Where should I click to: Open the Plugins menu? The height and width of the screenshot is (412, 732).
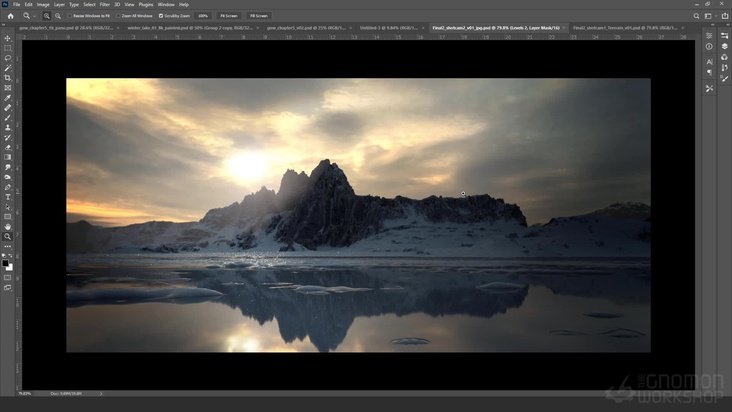coord(146,5)
